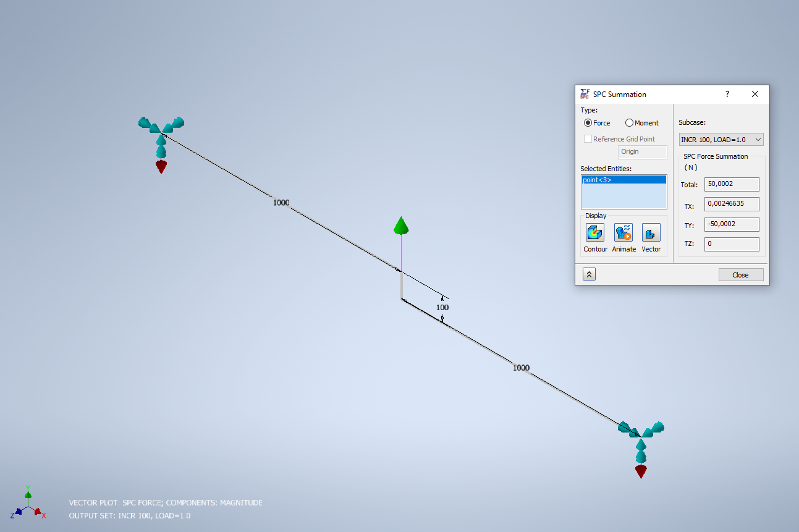
Task: Click the maroon arrow at the right support
Action: click(x=641, y=470)
